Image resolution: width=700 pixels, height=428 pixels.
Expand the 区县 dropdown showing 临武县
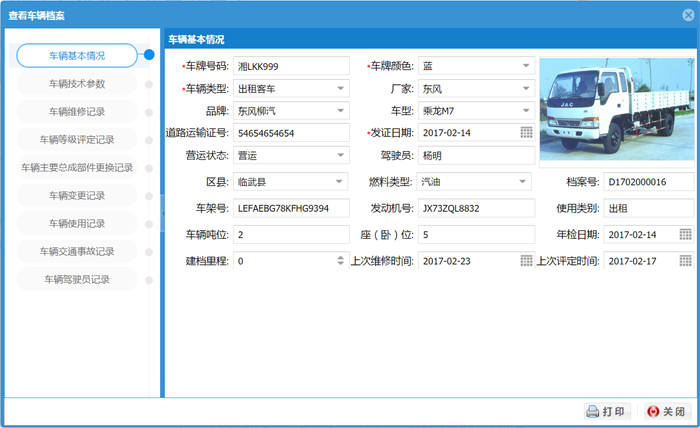tap(339, 182)
